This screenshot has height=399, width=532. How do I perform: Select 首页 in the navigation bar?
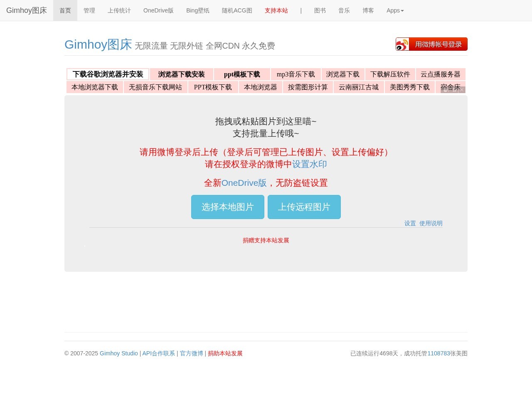65,10
